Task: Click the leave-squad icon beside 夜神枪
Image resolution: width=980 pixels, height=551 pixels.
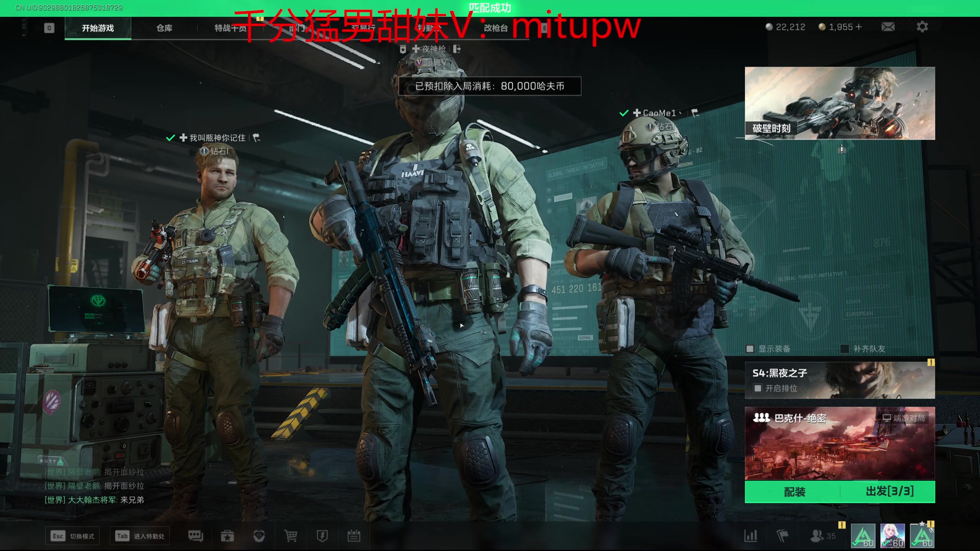Action: [457, 49]
